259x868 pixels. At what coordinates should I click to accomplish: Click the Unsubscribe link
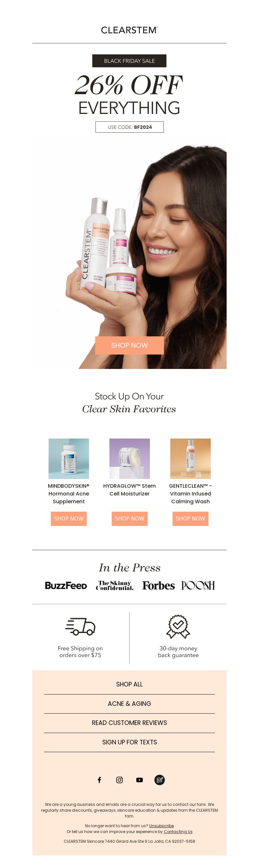(162, 826)
